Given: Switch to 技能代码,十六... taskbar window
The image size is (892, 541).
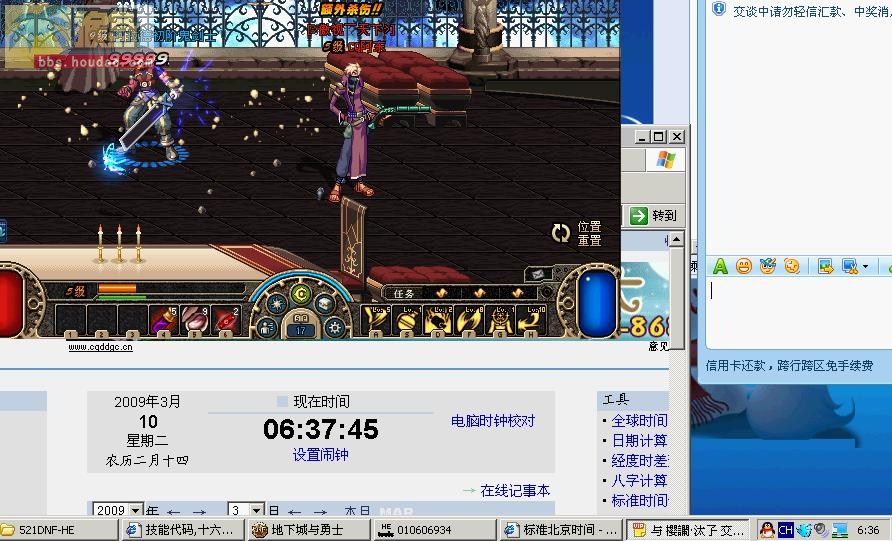Looking at the screenshot, I should pos(183,530).
